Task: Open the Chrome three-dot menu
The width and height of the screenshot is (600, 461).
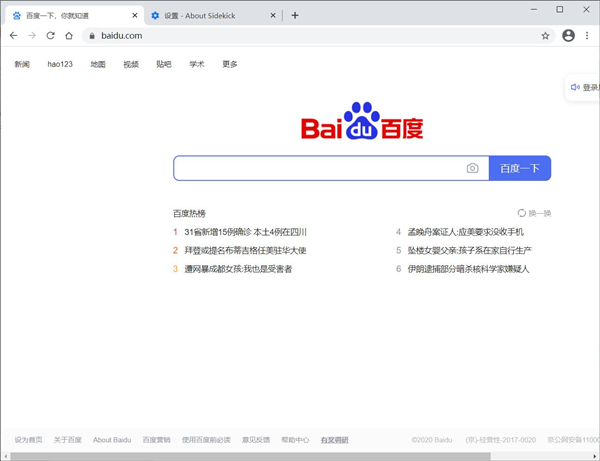Action: point(587,35)
